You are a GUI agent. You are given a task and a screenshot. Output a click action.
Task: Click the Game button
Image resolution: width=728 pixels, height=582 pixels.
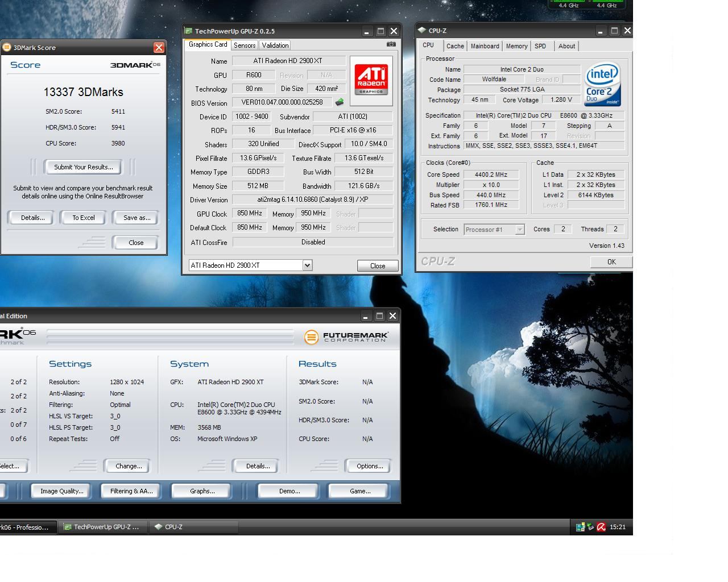tap(359, 491)
